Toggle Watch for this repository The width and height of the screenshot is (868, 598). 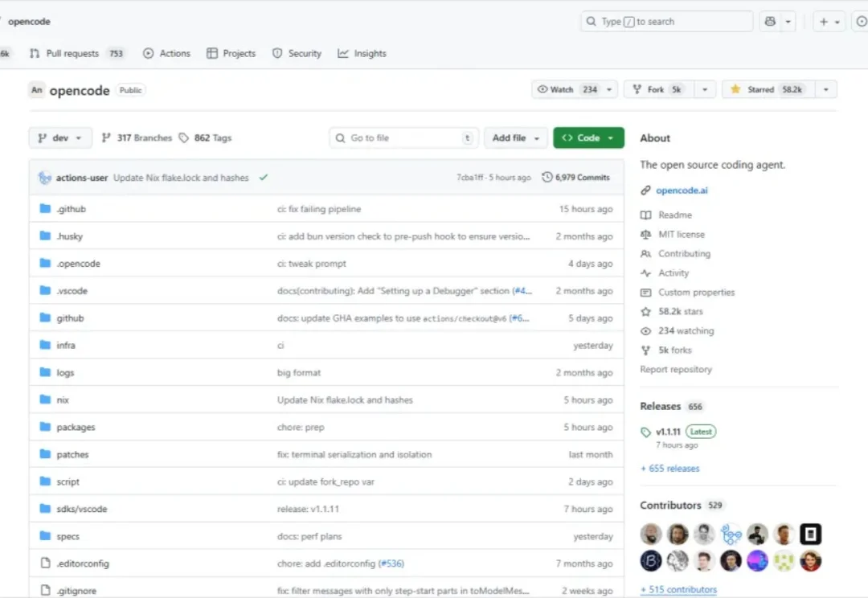point(567,90)
